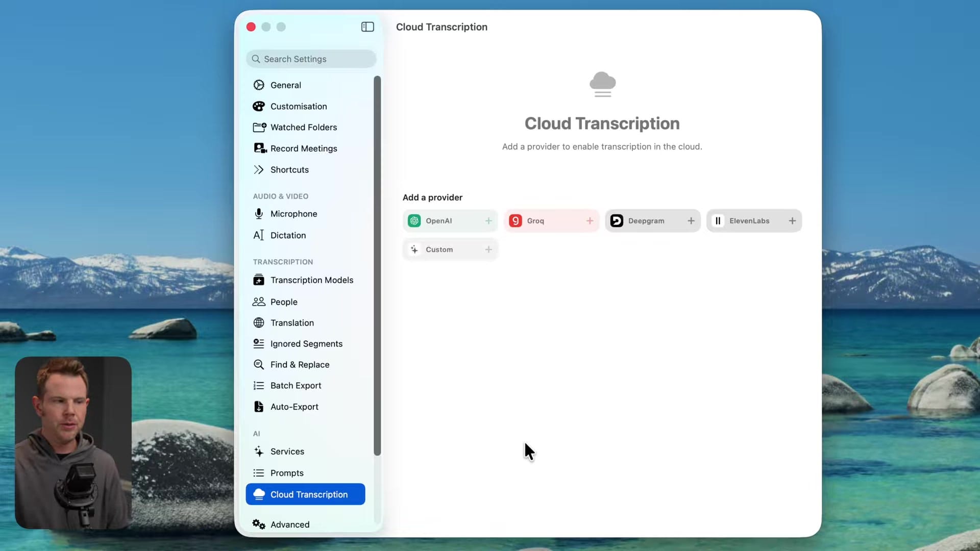Add ElevenLabs provider with plus button

(792, 221)
